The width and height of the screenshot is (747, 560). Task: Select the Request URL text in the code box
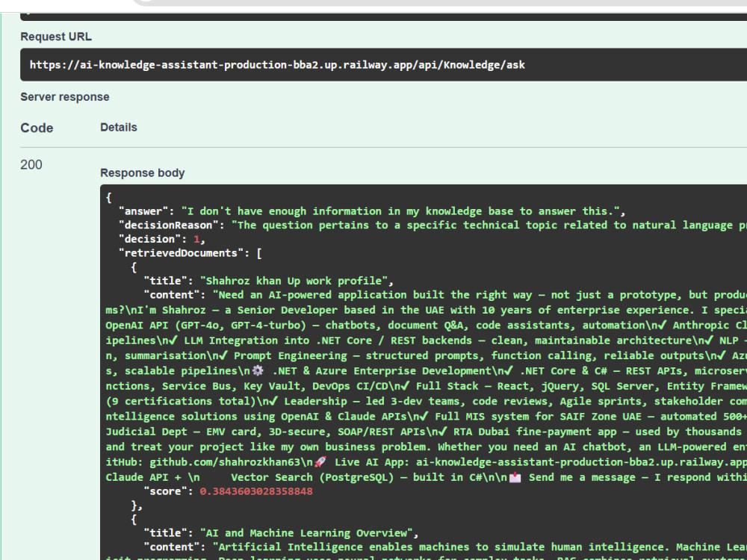tap(277, 65)
